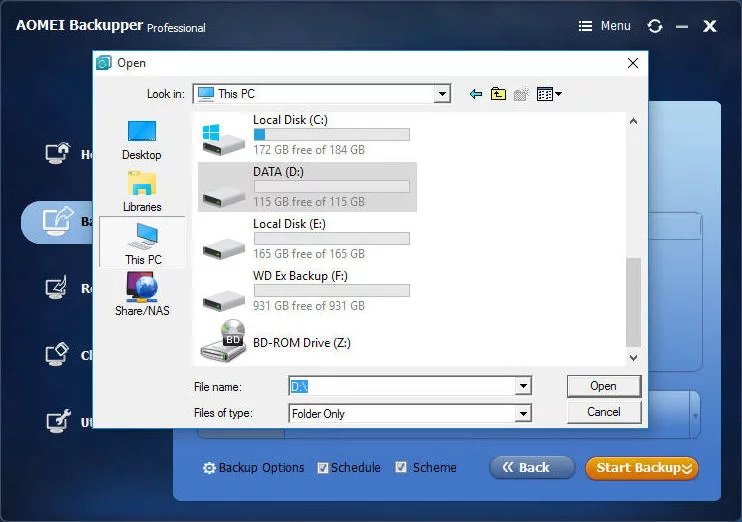The width and height of the screenshot is (742, 522).
Task: Click the scrollbar down arrow in drive list
Action: (633, 358)
